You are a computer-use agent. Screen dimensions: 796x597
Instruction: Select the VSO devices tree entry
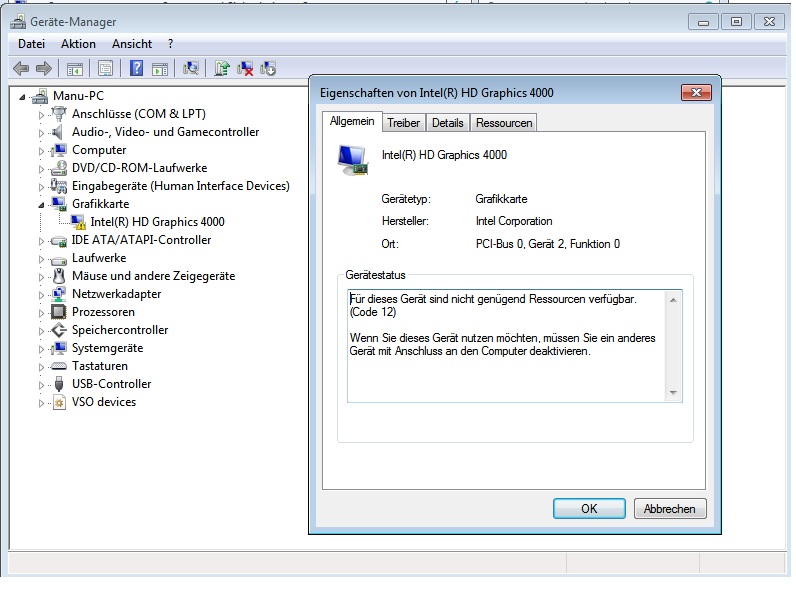pyautogui.click(x=104, y=403)
